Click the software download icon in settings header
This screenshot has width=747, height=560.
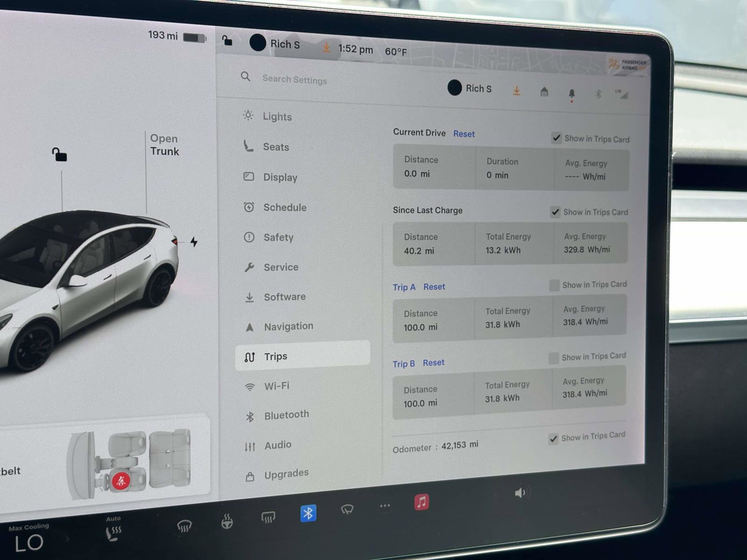(516, 90)
